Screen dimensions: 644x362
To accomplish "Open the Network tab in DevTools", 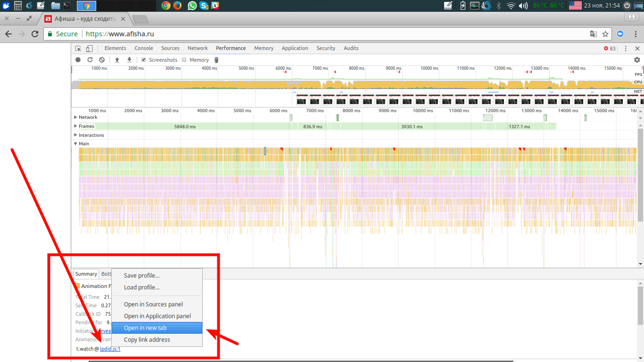I will (x=198, y=48).
